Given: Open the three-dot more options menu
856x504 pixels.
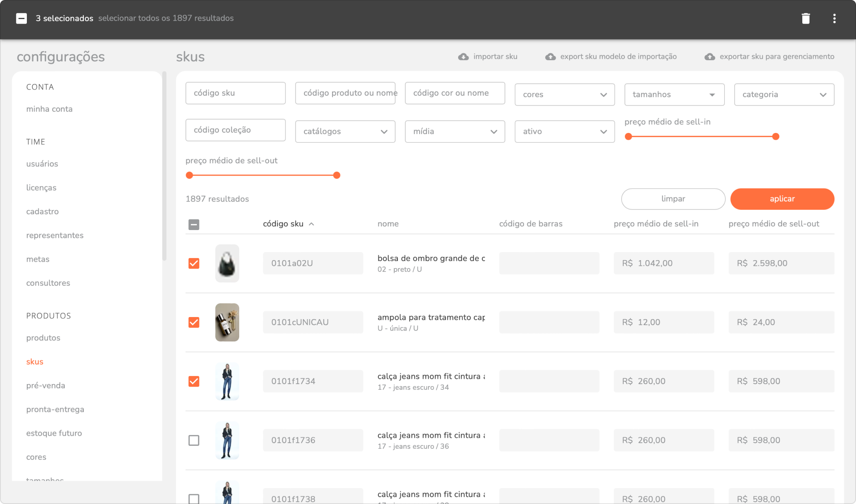Looking at the screenshot, I should pyautogui.click(x=834, y=18).
